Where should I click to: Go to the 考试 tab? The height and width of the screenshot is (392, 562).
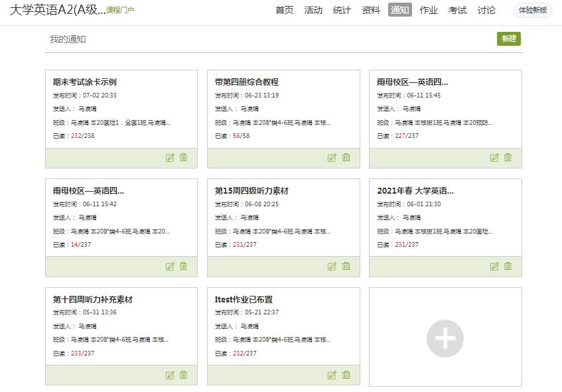458,10
